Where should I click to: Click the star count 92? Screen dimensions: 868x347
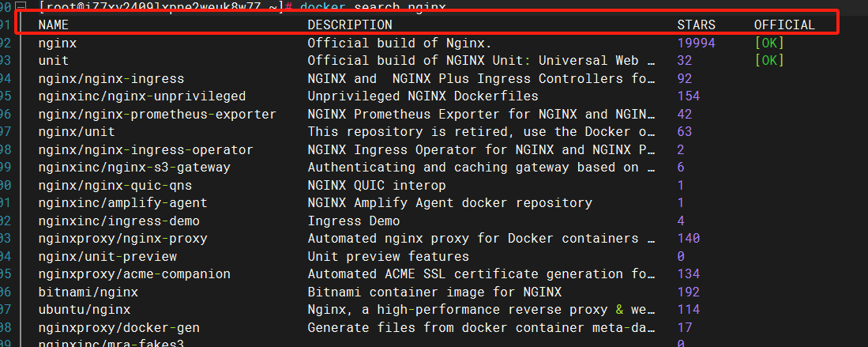[x=685, y=79]
